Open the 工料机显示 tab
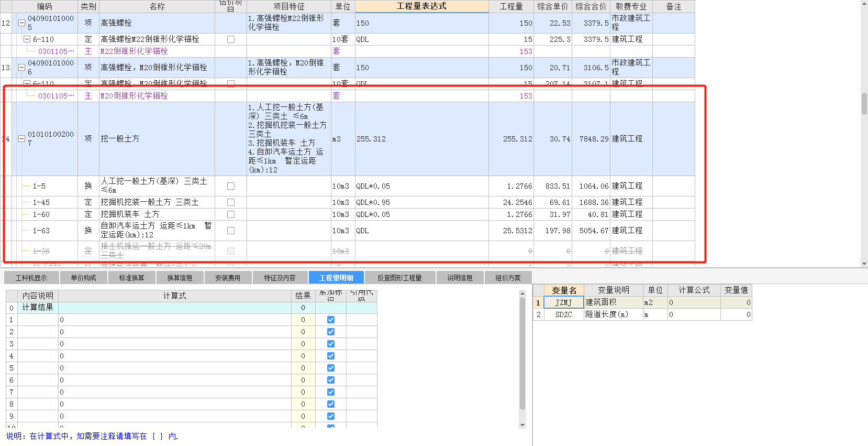The height and width of the screenshot is (446, 868). click(x=31, y=278)
